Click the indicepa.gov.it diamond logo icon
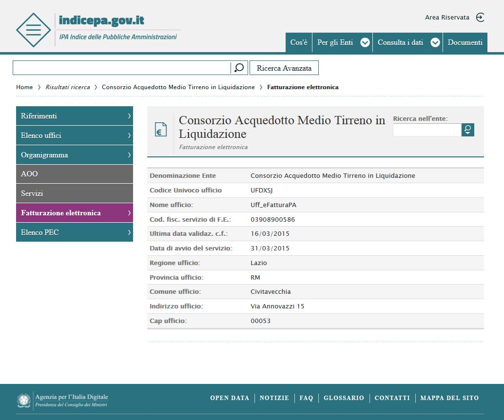The width and height of the screenshot is (504, 420). (34, 30)
